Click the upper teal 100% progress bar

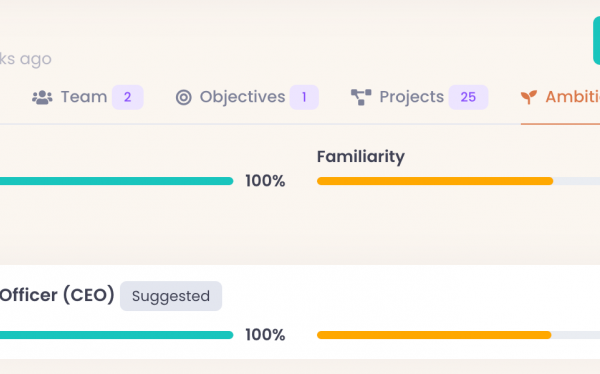[x=116, y=181]
